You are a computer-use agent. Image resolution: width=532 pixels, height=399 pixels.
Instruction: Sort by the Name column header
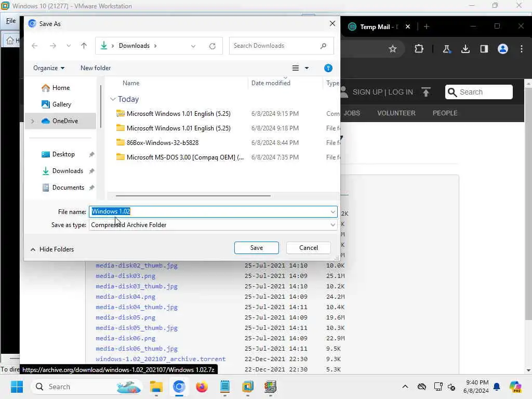(x=131, y=83)
